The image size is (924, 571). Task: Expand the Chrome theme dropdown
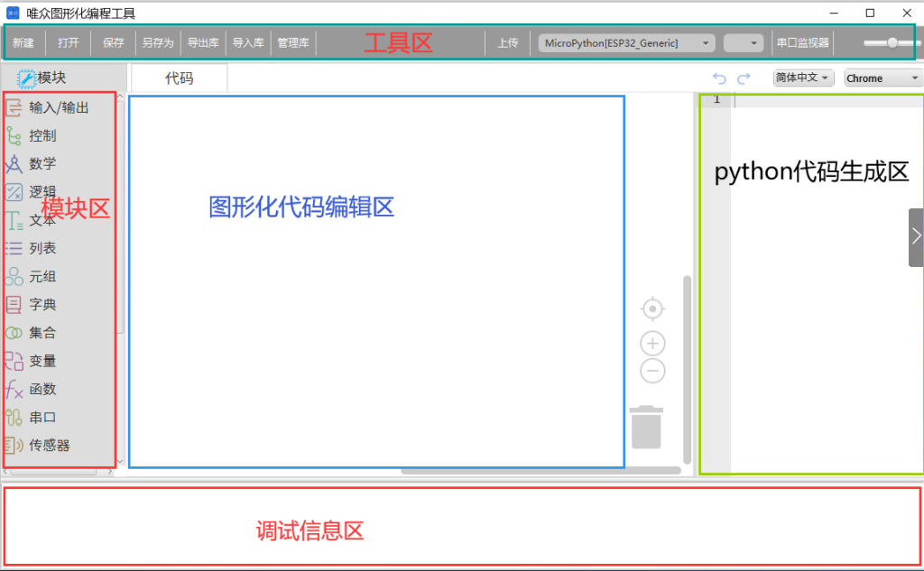pos(882,78)
